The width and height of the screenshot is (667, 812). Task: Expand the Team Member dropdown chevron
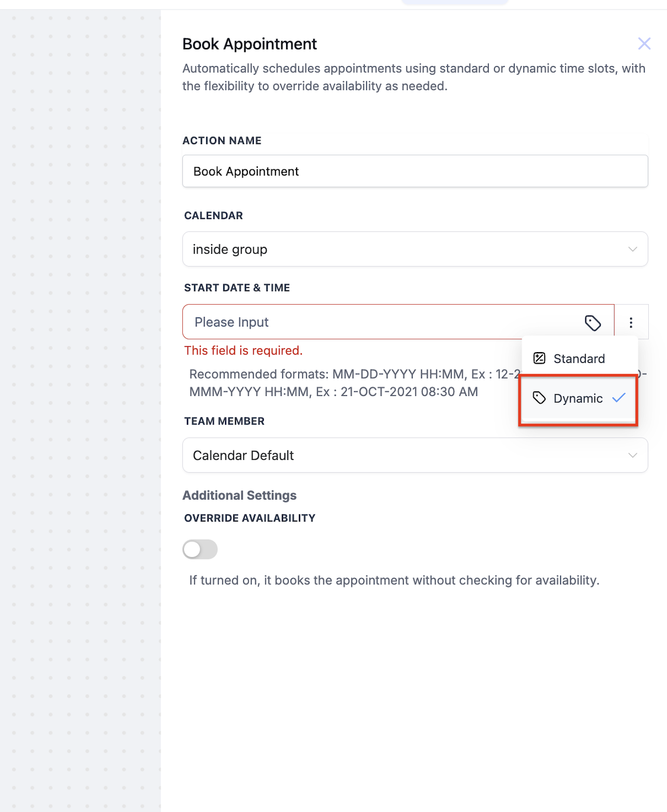[x=632, y=456]
